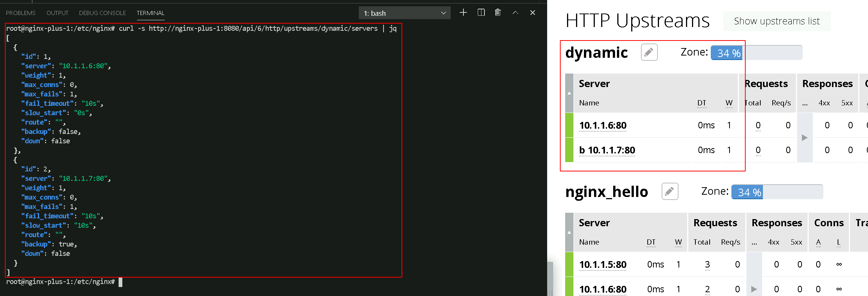
Task: Click the Conns header in the nginx_hello table
Action: point(829,223)
